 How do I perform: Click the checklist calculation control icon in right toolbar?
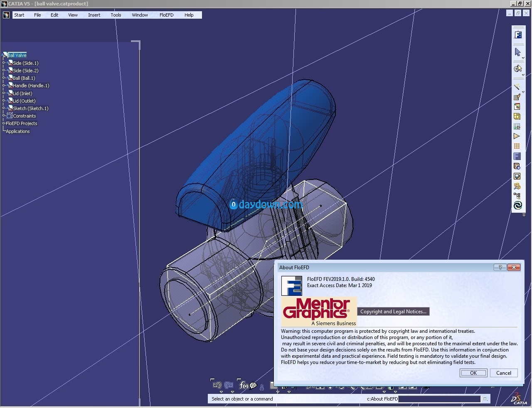click(517, 127)
